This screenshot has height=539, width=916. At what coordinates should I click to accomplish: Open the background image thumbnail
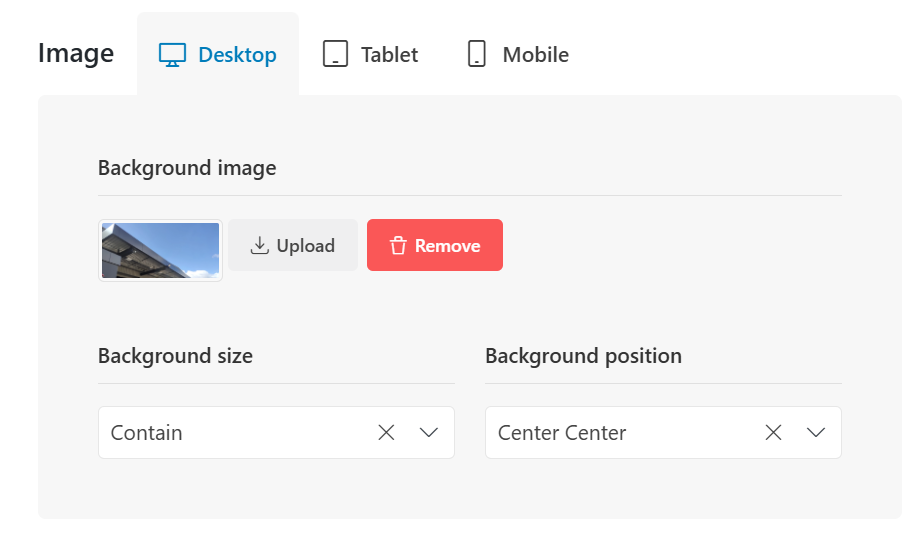coord(161,250)
